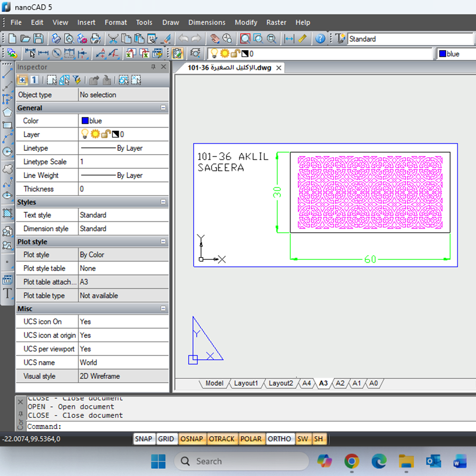
Task: Enable GRID display in status bar
Action: 166,439
